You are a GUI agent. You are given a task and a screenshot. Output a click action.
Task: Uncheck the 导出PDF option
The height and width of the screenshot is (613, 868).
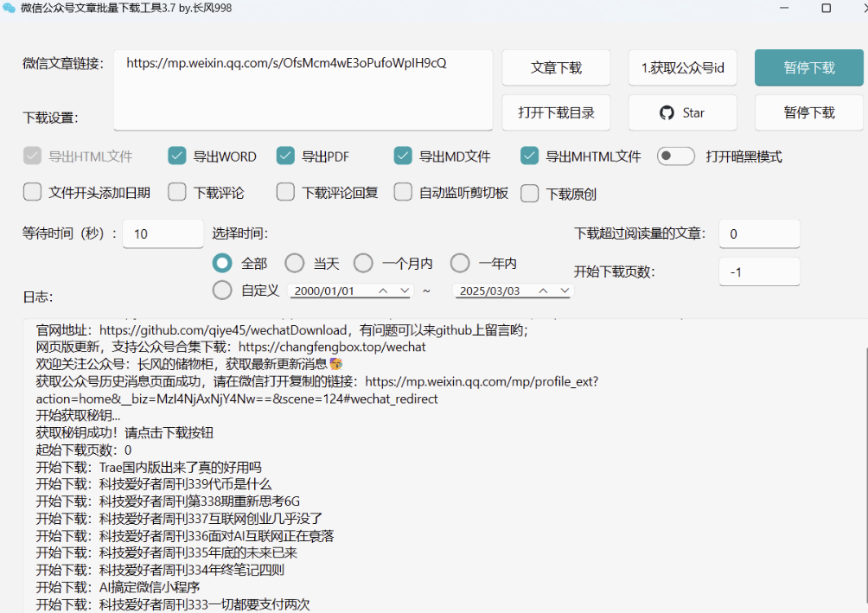pos(285,156)
